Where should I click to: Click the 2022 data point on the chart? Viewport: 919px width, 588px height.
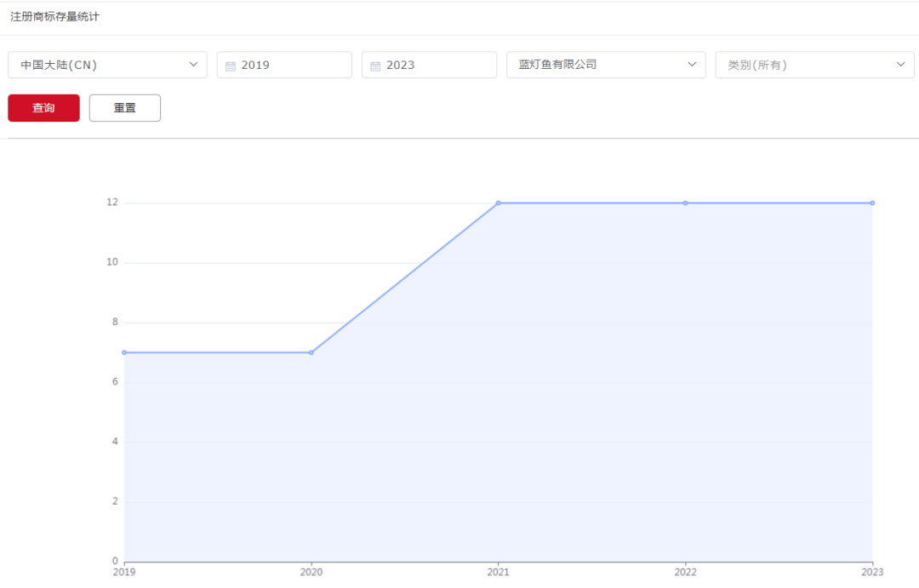(x=685, y=203)
